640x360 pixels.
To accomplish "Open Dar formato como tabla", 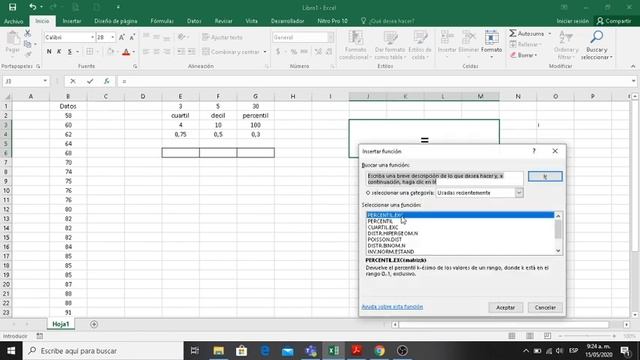I will [x=390, y=45].
